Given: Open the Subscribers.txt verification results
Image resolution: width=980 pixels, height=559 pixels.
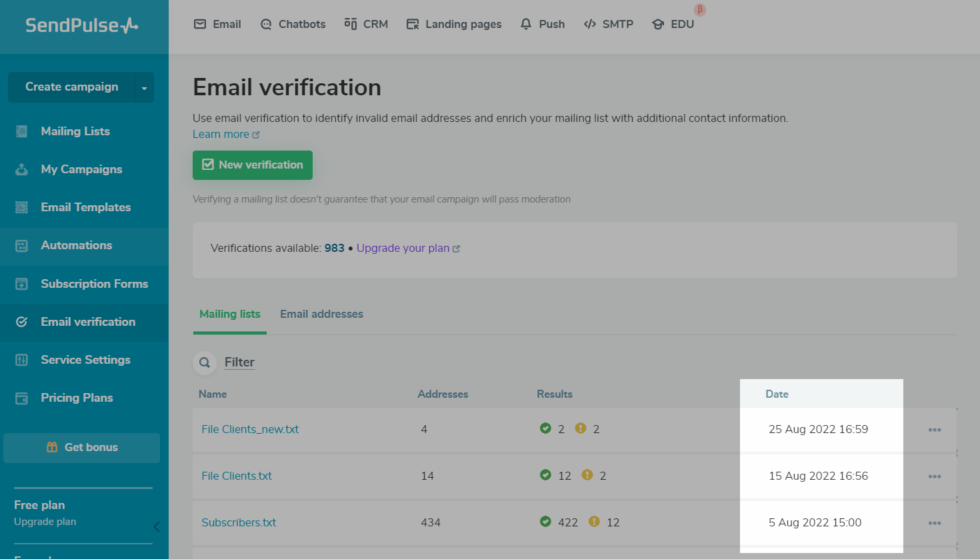Looking at the screenshot, I should pyautogui.click(x=238, y=522).
